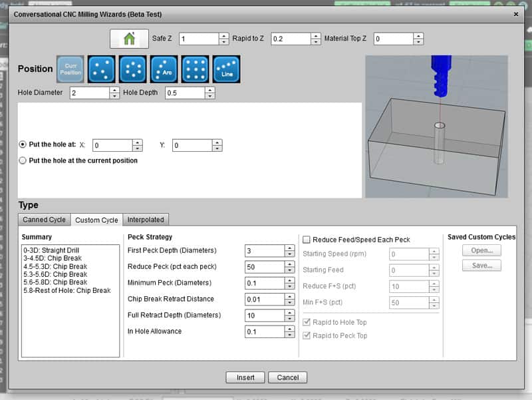Save the current custom cycle
This screenshot has width=532, height=400.
481,266
